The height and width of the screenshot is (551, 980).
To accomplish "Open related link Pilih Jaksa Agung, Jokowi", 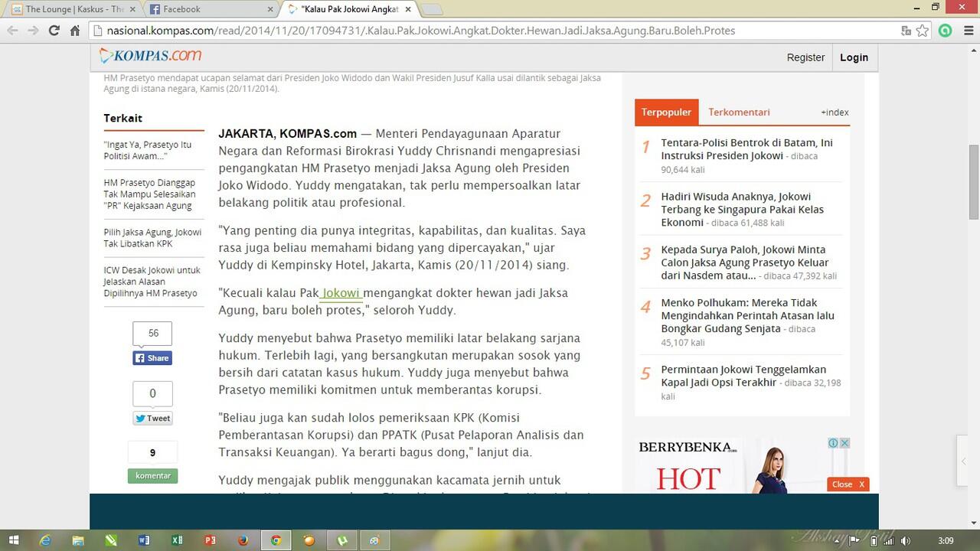I will 152,238.
